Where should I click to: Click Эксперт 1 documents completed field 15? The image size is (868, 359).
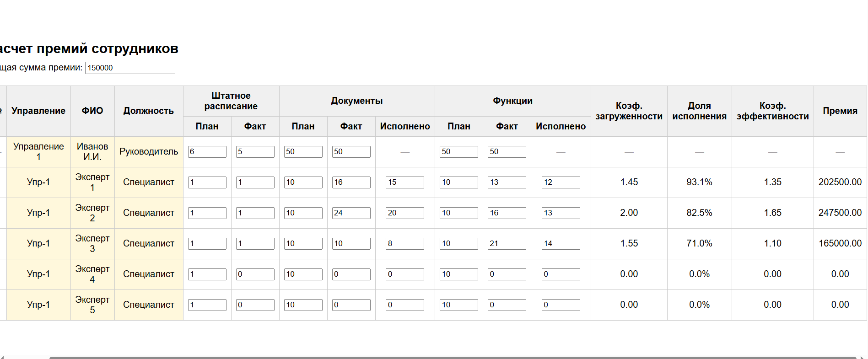405,182
